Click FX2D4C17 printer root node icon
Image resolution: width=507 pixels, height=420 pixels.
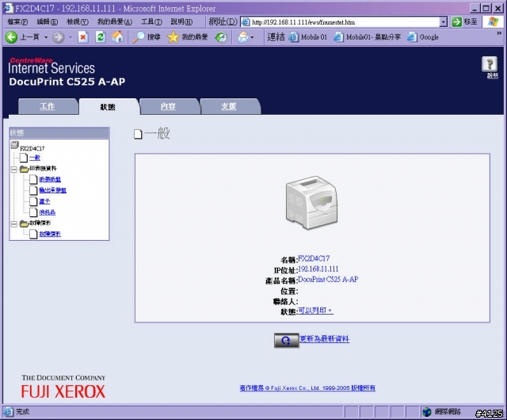click(x=14, y=145)
